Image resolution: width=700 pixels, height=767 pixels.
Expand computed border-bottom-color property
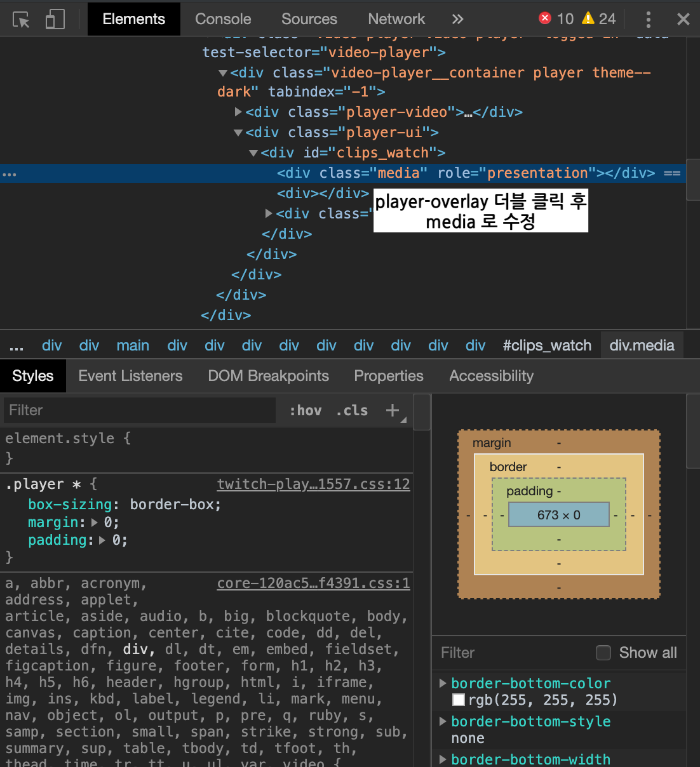click(443, 683)
